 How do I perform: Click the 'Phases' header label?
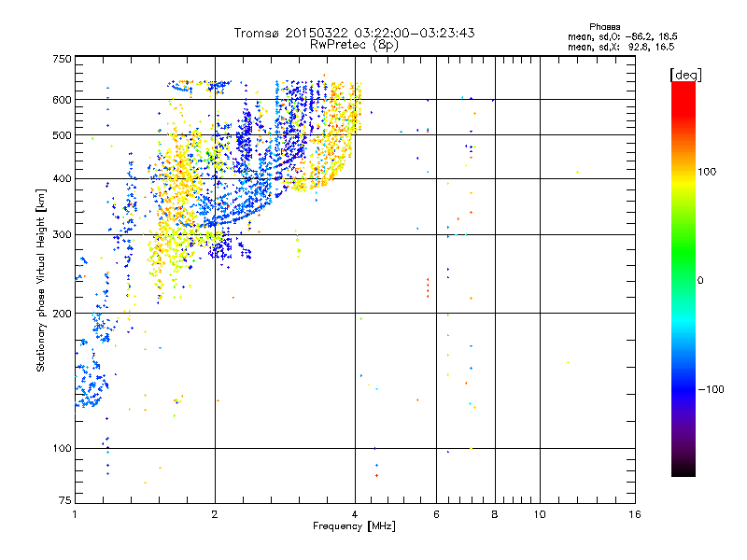[x=604, y=27]
